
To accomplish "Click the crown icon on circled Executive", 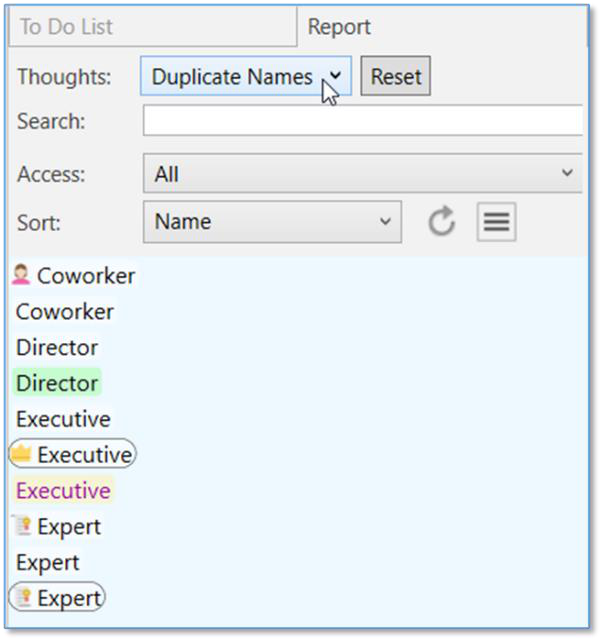I will 22,454.
